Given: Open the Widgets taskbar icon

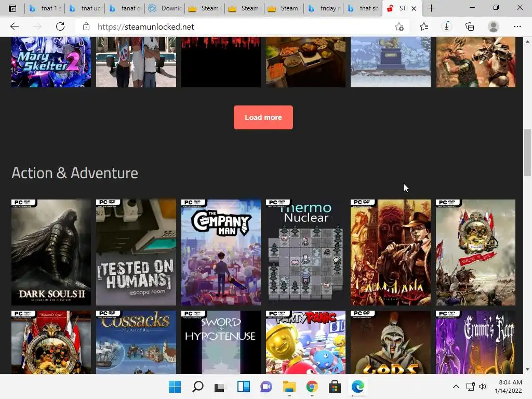Looking at the screenshot, I should point(243,387).
